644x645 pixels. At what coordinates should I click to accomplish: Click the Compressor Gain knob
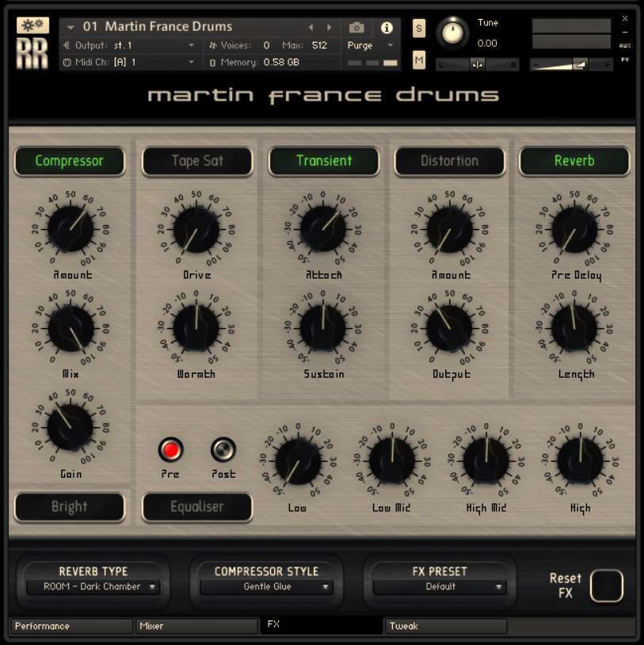click(x=70, y=427)
